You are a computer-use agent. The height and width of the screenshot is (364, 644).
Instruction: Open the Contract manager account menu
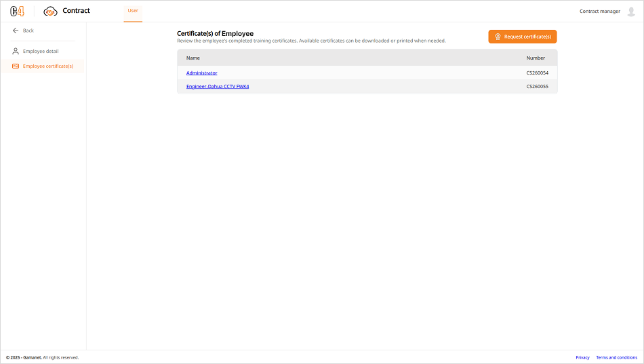click(x=600, y=11)
